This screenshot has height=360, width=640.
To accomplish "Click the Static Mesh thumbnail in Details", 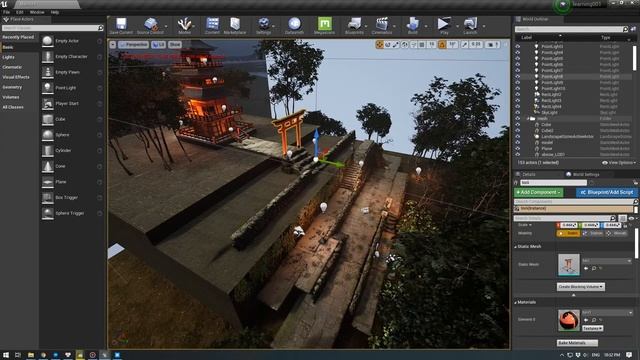I will pos(569,265).
